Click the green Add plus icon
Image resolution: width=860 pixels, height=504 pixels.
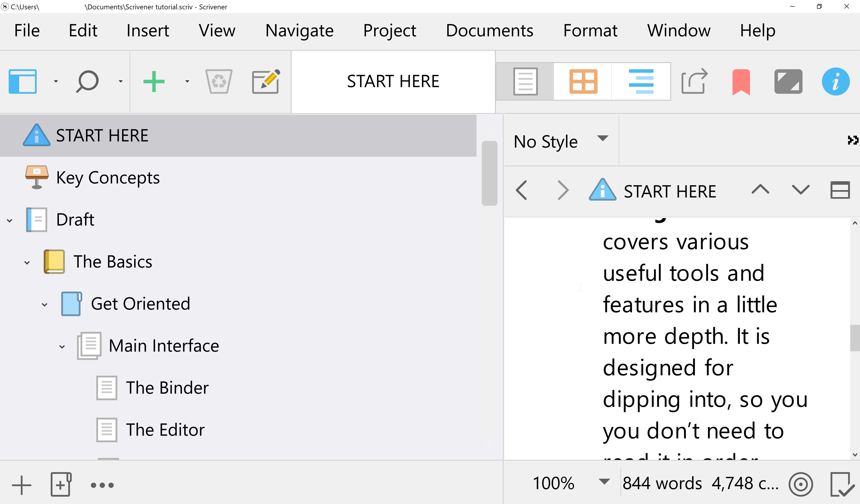tap(154, 81)
